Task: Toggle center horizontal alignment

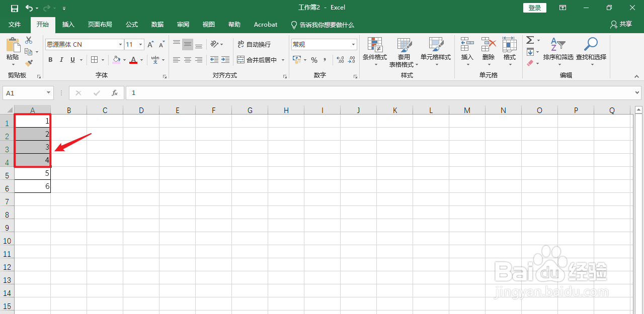Action: [x=188, y=60]
